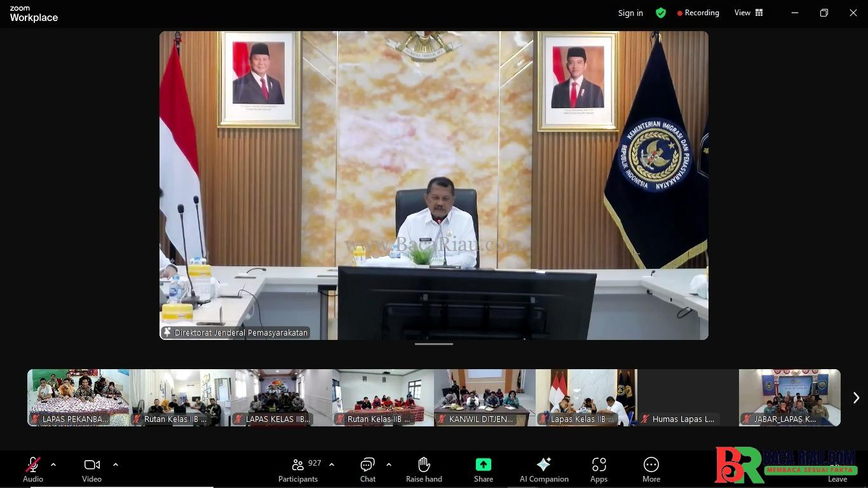Click the Sign in link
The width and height of the screenshot is (868, 488).
630,13
